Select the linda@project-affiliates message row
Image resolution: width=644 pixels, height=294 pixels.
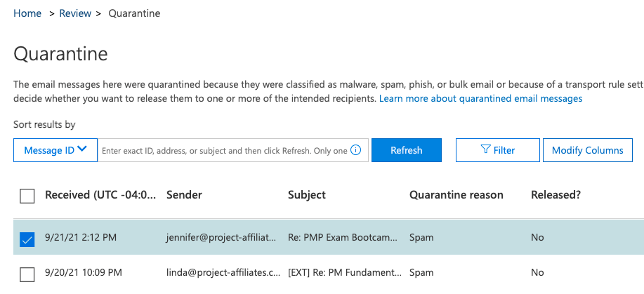[x=329, y=272]
